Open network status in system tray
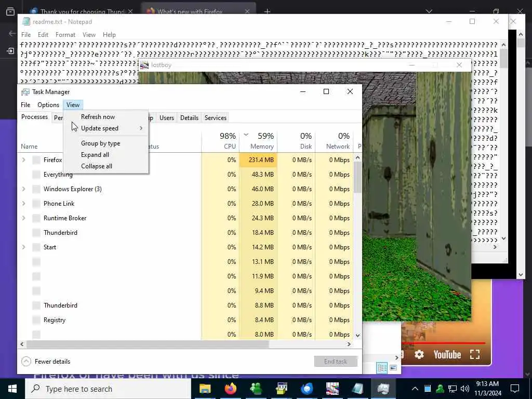 (x=453, y=389)
